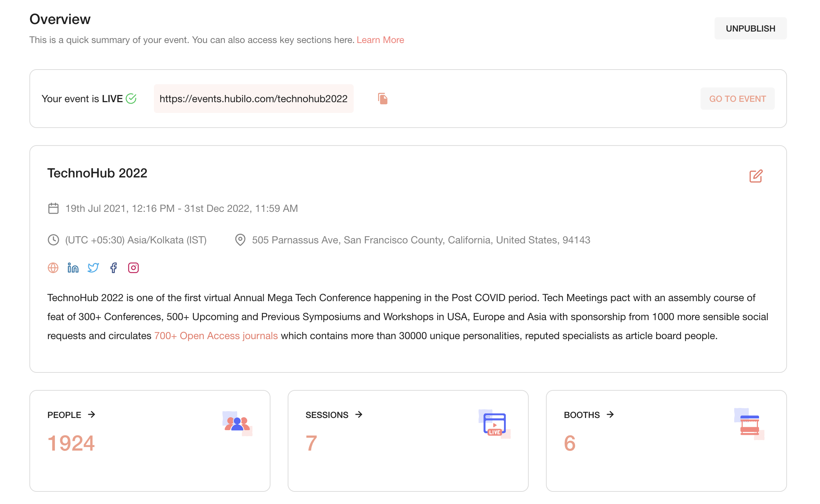Viewport: 820px width, 504px height.
Task: Open the LinkedIn social link
Action: point(73,268)
